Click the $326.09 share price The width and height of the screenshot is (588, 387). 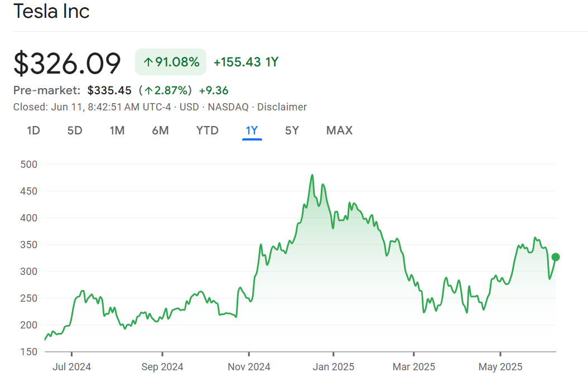[67, 63]
